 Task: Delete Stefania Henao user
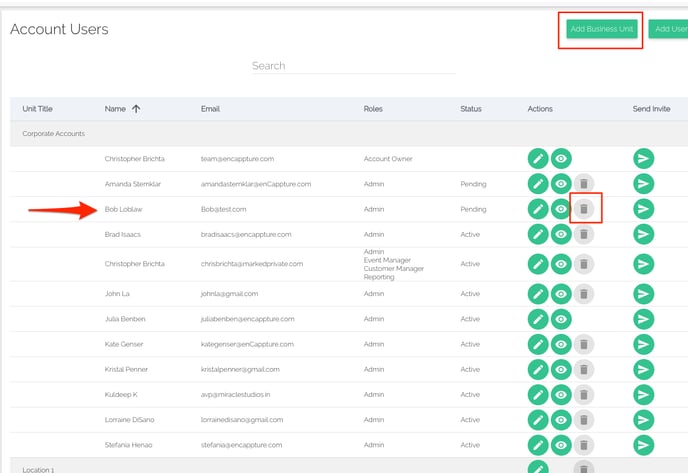coord(584,445)
